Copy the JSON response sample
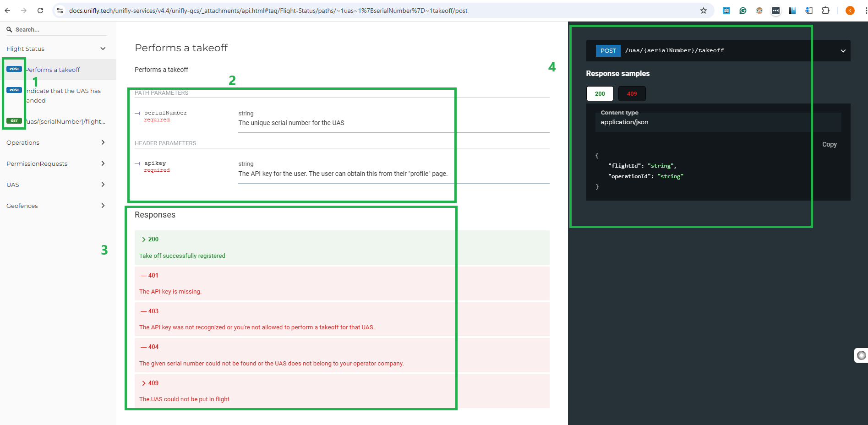Screen dimensions: 868x425 pyautogui.click(x=829, y=144)
